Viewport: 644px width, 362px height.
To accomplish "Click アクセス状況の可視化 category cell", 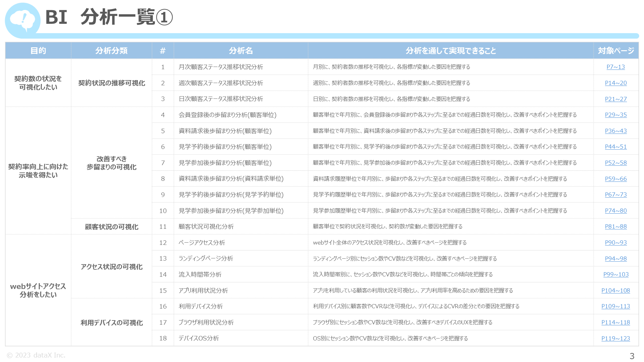I will pyautogui.click(x=111, y=267).
